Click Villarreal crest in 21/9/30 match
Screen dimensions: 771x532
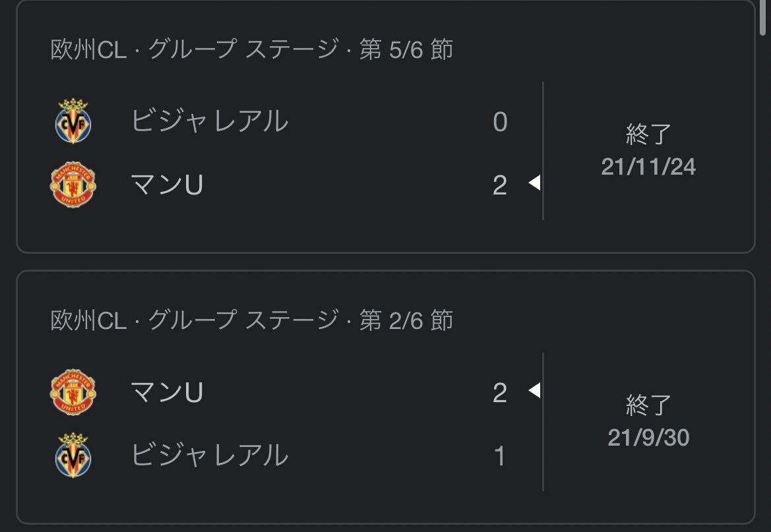point(73,456)
